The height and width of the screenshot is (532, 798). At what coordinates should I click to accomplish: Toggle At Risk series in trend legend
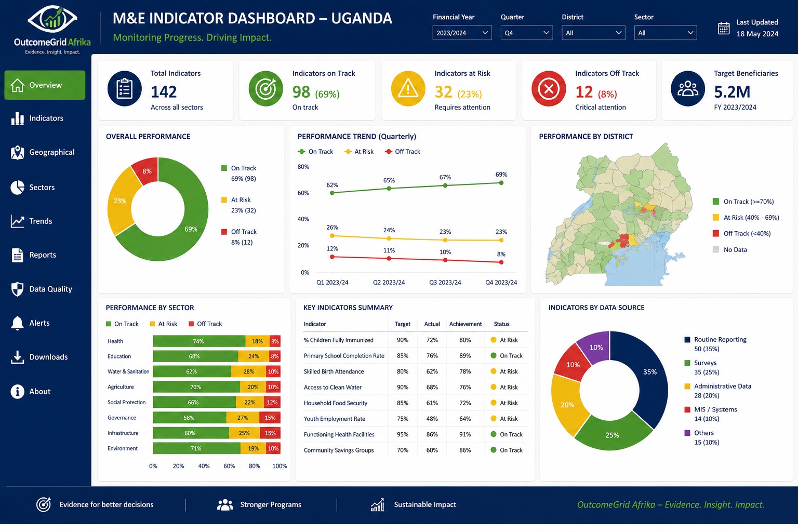click(359, 152)
